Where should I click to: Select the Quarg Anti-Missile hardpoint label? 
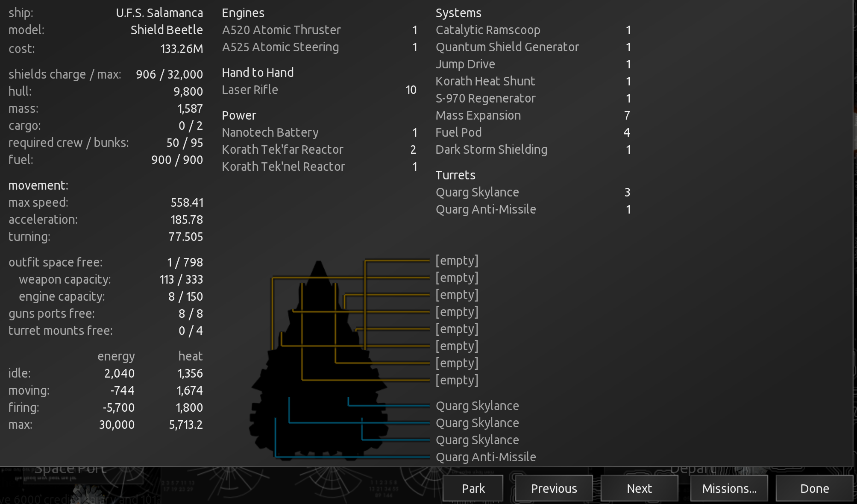[x=486, y=457]
